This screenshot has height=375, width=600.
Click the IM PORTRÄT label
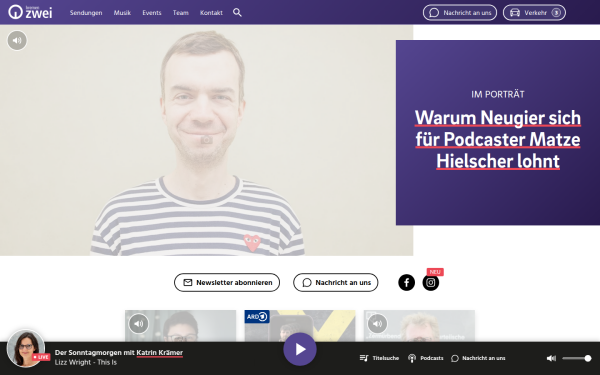pyautogui.click(x=498, y=95)
